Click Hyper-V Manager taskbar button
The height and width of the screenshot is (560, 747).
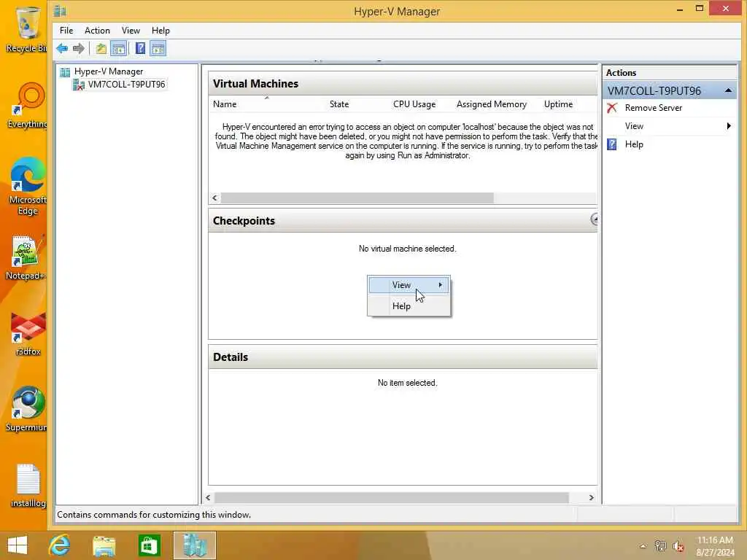[194, 545]
